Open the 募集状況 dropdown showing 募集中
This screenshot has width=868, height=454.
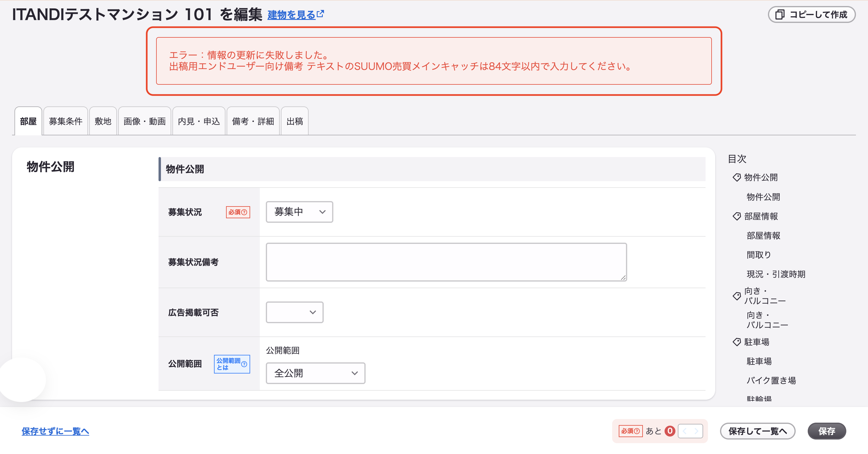[299, 212]
